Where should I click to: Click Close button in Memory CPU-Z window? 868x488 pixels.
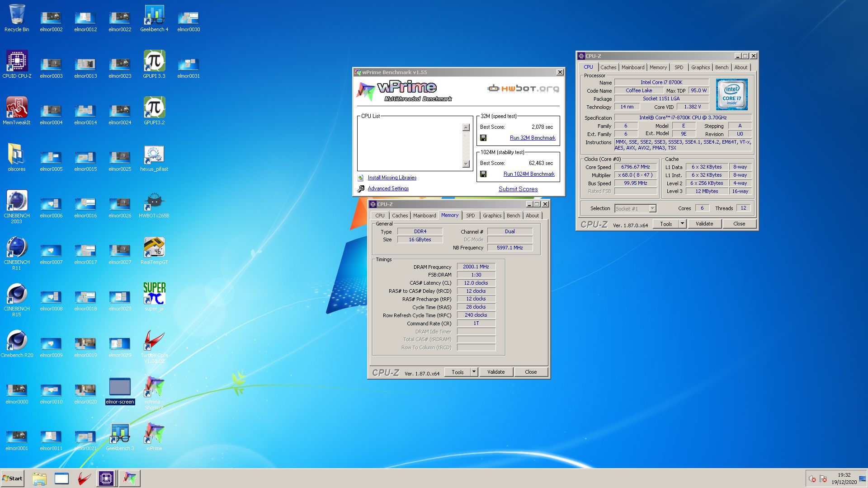point(531,372)
